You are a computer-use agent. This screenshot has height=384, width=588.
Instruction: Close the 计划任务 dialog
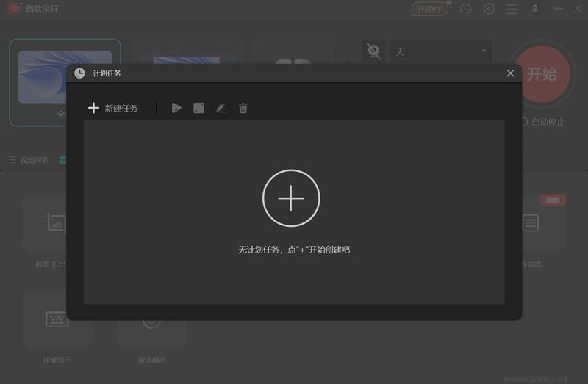[x=510, y=73]
